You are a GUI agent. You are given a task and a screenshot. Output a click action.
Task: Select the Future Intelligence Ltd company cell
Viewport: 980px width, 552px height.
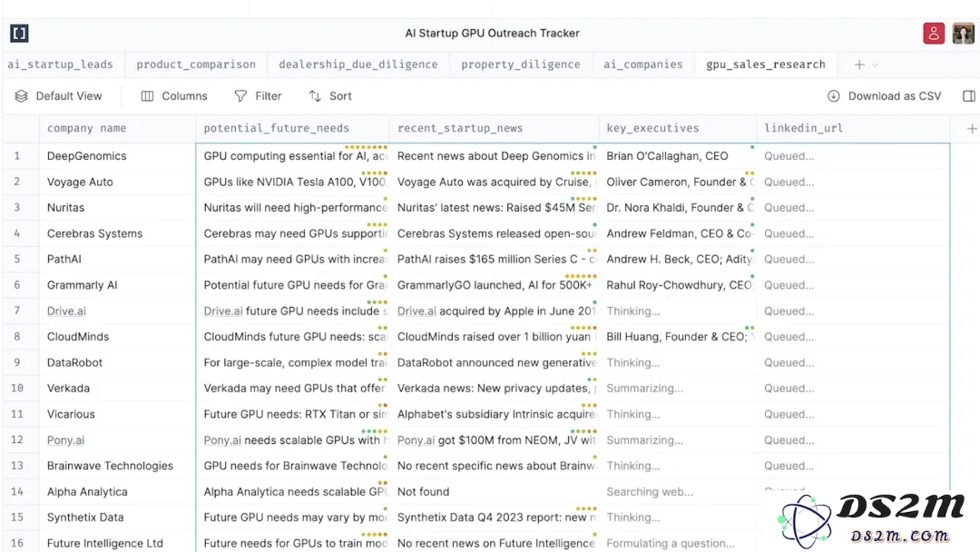pos(117,543)
